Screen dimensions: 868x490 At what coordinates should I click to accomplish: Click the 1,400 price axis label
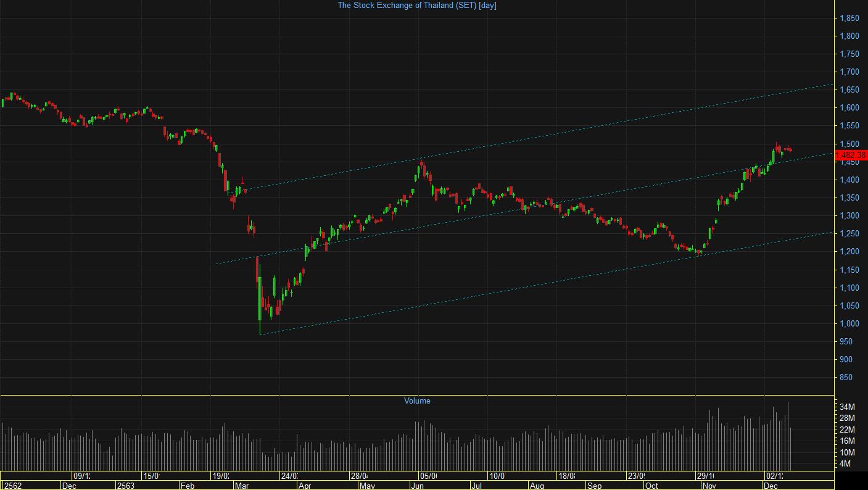(849, 180)
